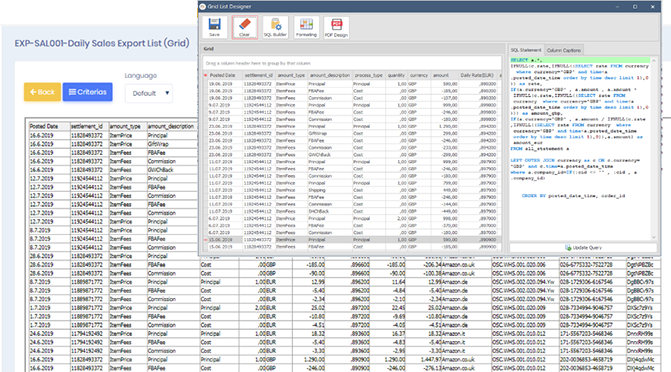Click the Grid List Designer title bar icon
This screenshot has height=372, width=671.
pyautogui.click(x=203, y=6)
